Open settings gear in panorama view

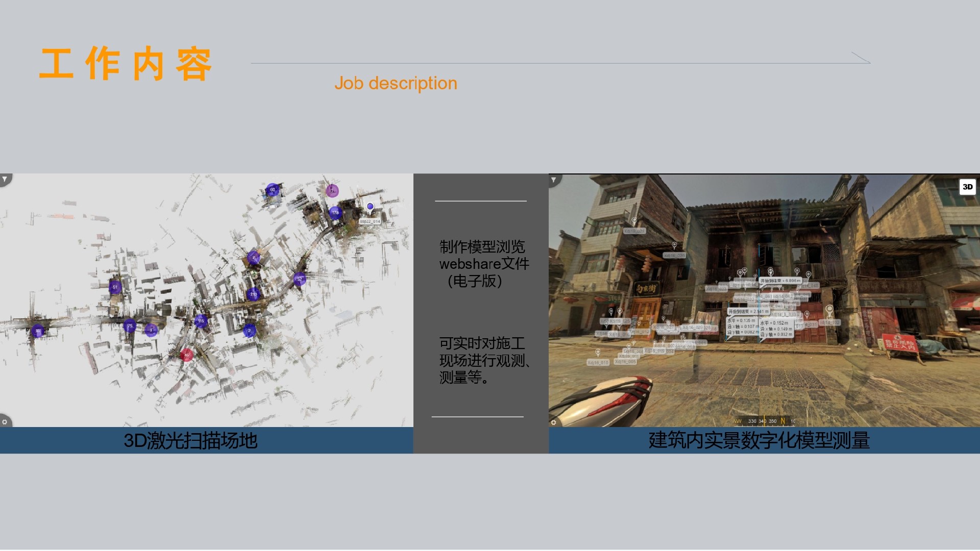coord(553,422)
